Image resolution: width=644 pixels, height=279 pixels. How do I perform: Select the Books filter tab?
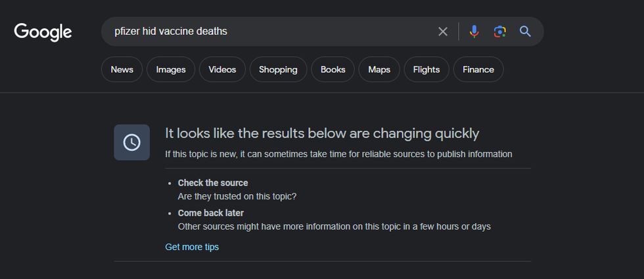[333, 70]
